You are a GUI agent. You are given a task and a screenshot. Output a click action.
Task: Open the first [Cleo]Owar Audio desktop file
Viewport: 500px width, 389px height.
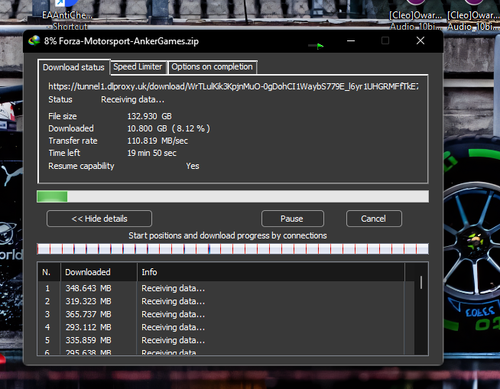click(x=416, y=15)
